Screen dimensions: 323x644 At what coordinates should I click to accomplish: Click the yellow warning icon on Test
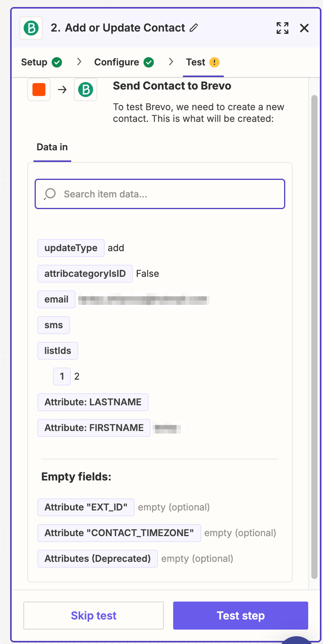click(214, 62)
